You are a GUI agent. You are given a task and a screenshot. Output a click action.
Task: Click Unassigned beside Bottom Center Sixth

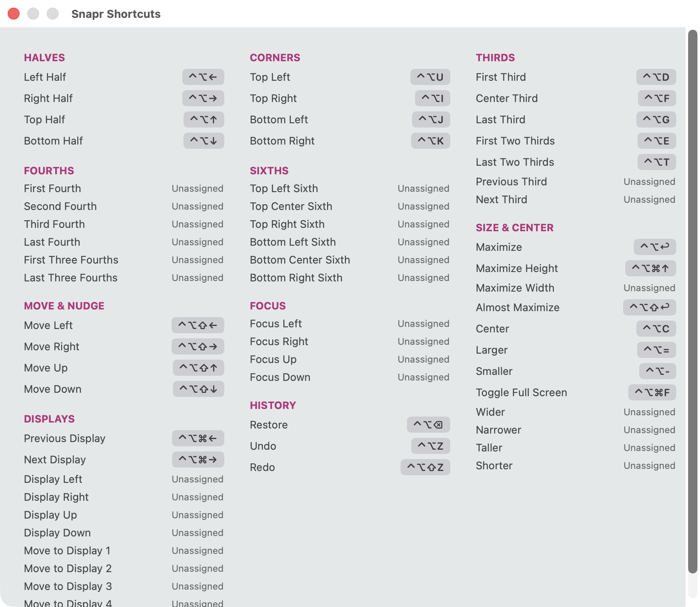coord(423,260)
